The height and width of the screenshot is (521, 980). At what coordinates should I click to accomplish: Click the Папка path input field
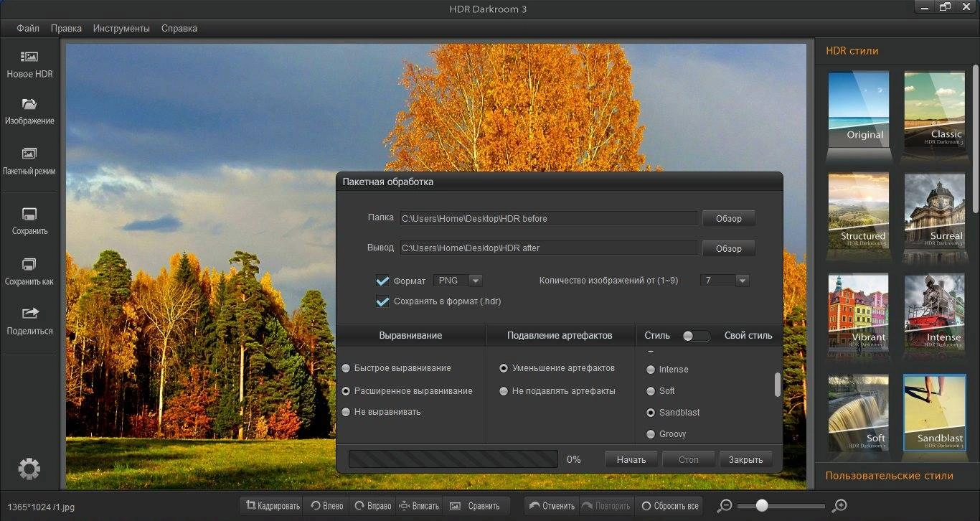pyautogui.click(x=548, y=218)
